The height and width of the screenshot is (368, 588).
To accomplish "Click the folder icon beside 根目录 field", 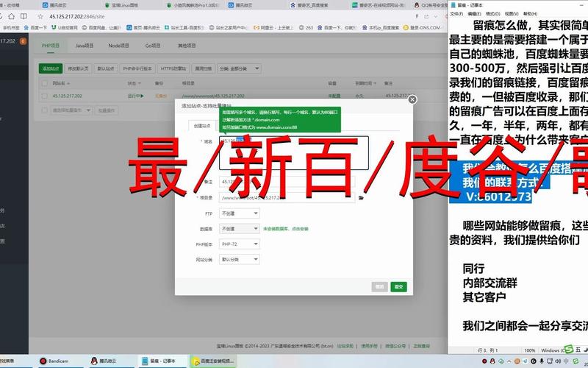I will (361, 198).
